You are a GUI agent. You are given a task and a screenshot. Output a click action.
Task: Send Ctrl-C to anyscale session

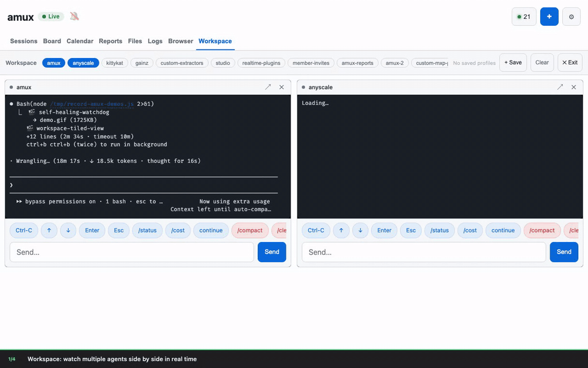[316, 230]
